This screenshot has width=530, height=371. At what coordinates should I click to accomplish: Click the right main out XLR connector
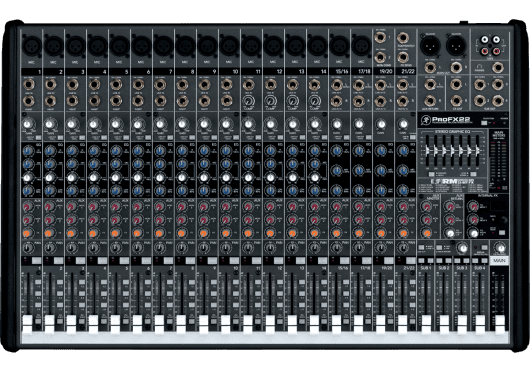click(456, 45)
